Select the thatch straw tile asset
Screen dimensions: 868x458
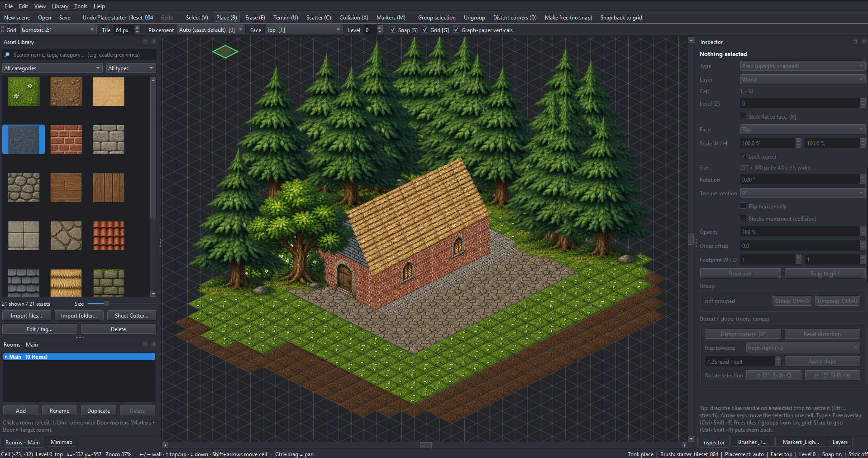click(66, 283)
